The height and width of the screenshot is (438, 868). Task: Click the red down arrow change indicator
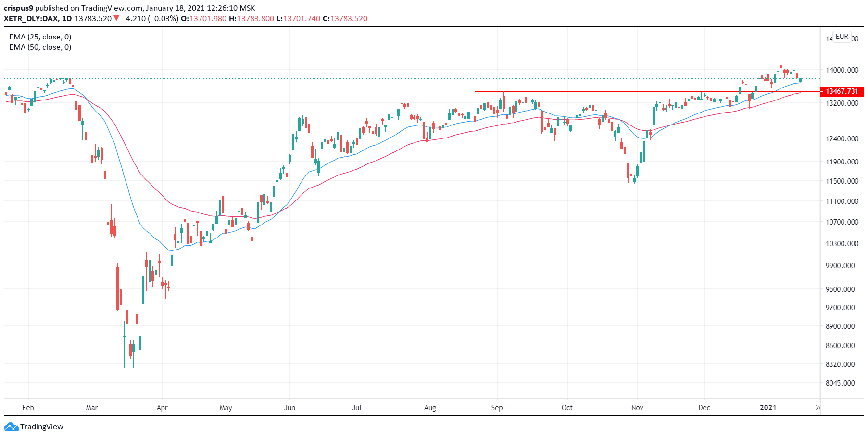(x=116, y=18)
